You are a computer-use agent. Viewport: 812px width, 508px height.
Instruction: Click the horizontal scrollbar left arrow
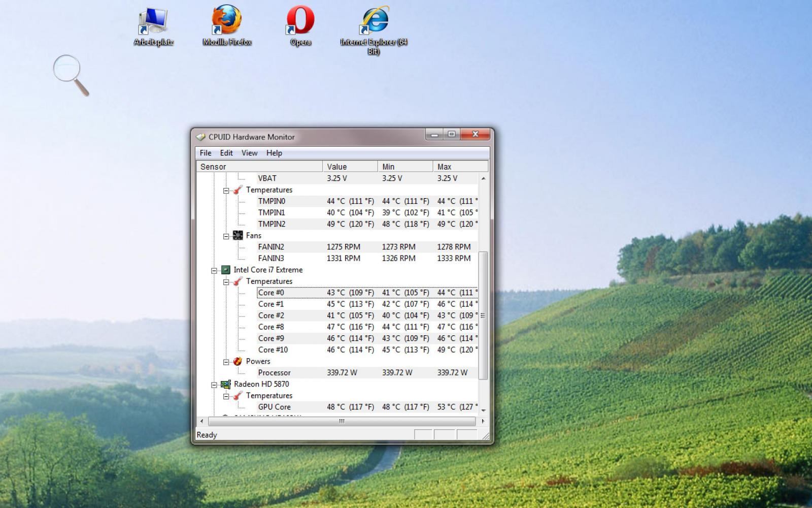pos(202,421)
